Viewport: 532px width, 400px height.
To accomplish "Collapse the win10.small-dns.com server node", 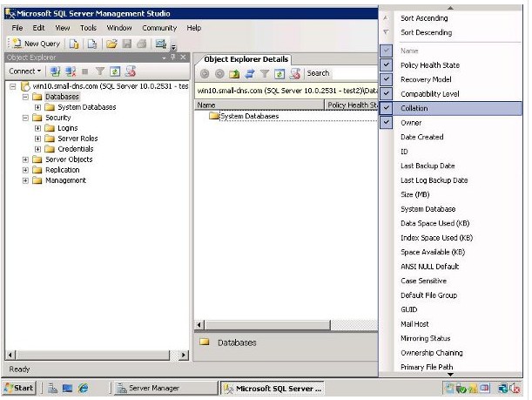I will click(x=13, y=86).
